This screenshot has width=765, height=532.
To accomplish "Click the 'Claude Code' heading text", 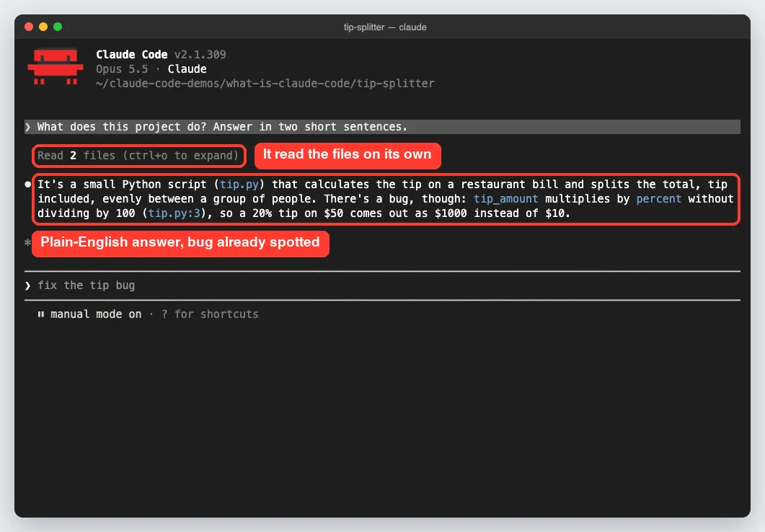I will 132,55.
